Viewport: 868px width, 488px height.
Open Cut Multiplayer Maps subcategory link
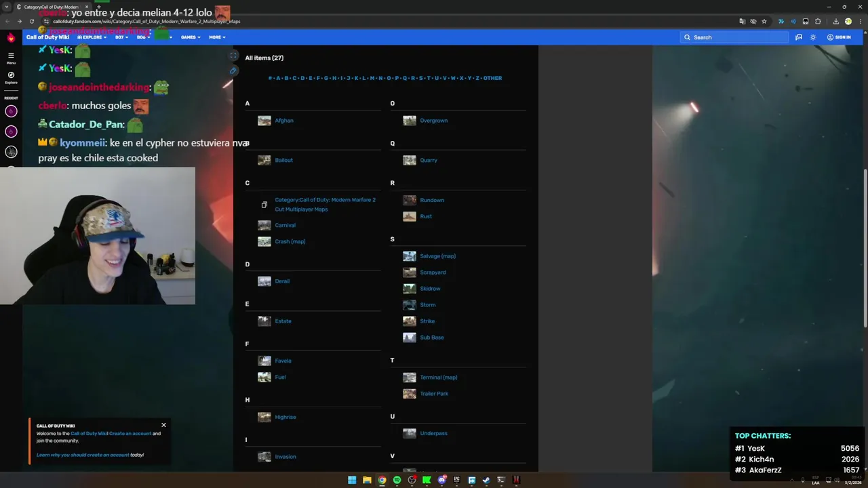325,205
